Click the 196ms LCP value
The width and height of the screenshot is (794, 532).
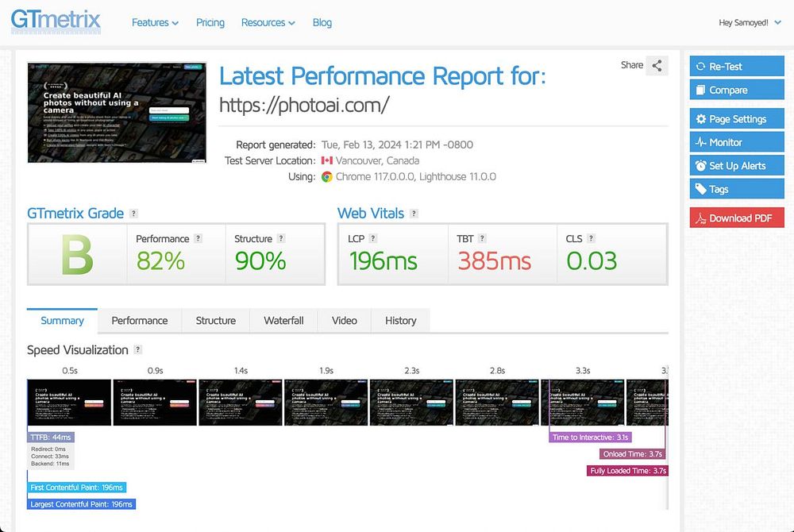pos(383,261)
